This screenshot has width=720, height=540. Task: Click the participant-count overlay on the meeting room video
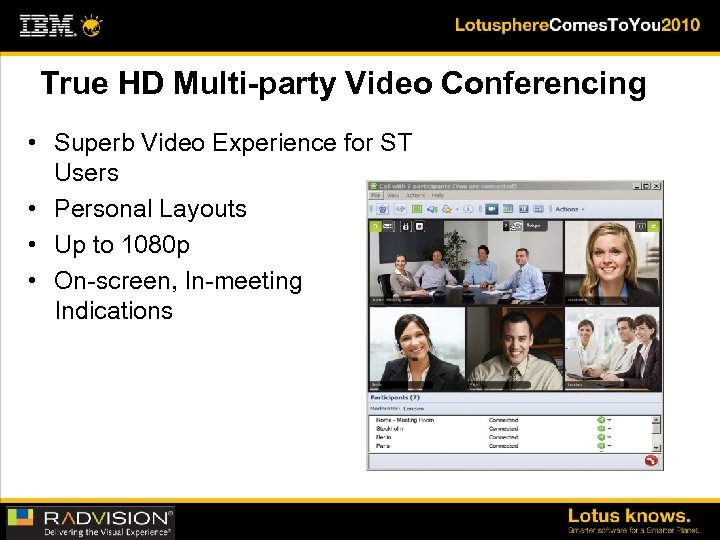coord(525,225)
